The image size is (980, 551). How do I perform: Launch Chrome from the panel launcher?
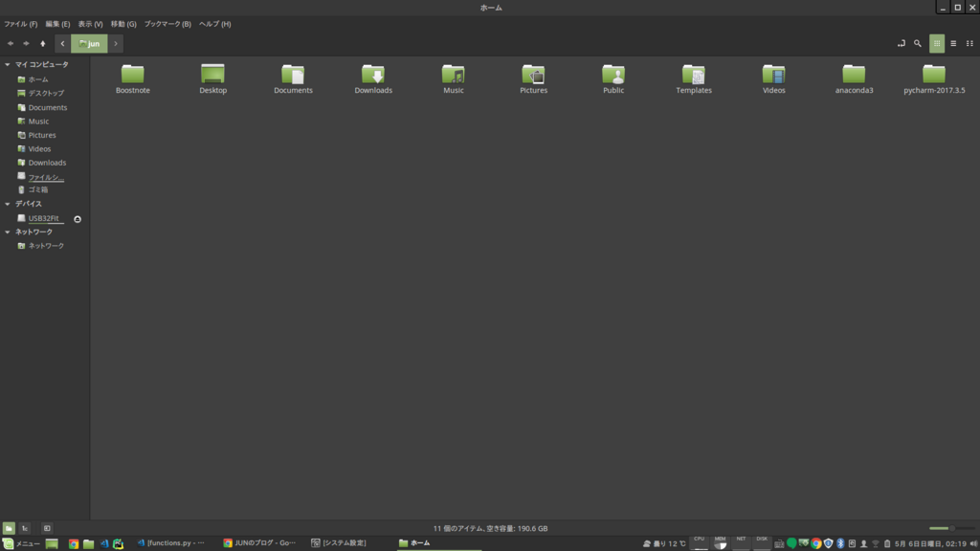[73, 543]
